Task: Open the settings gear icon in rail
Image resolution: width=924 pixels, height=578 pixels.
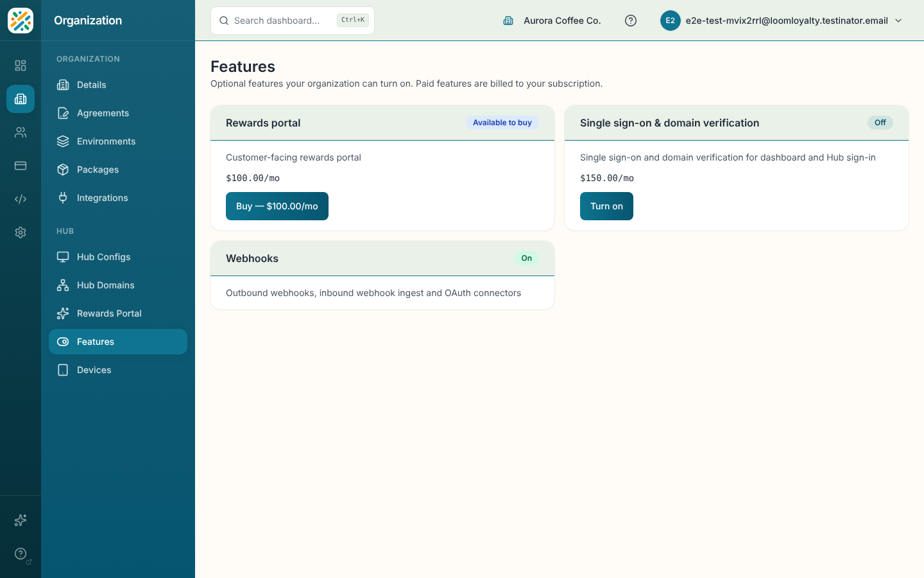Action: pyautogui.click(x=21, y=232)
